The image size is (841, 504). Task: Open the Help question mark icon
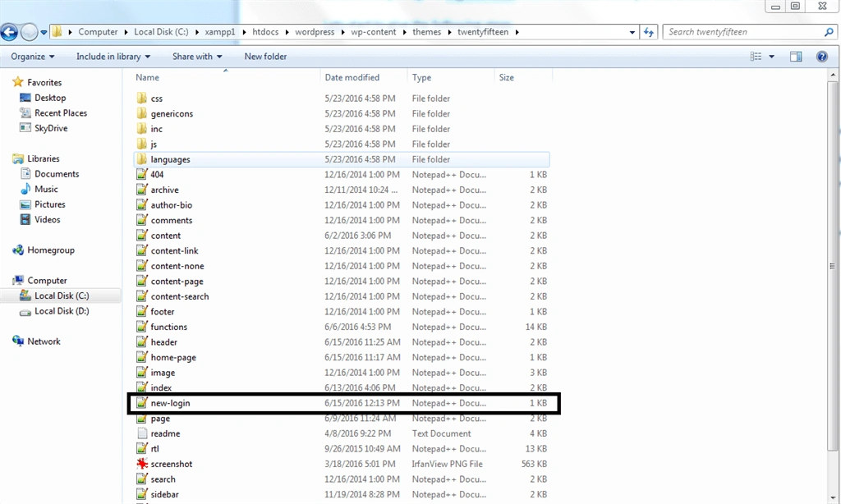point(821,57)
